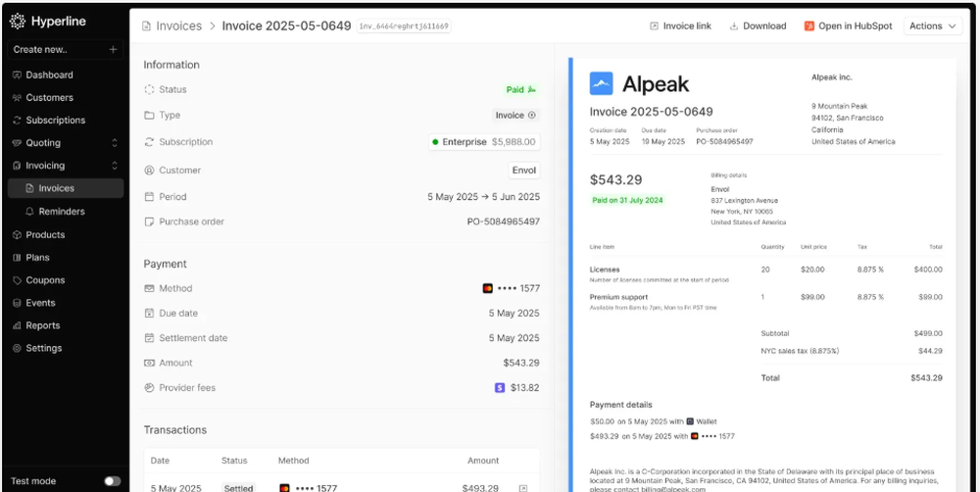Click the Status row icon
Screen dimensions: 980x492
coord(149,89)
